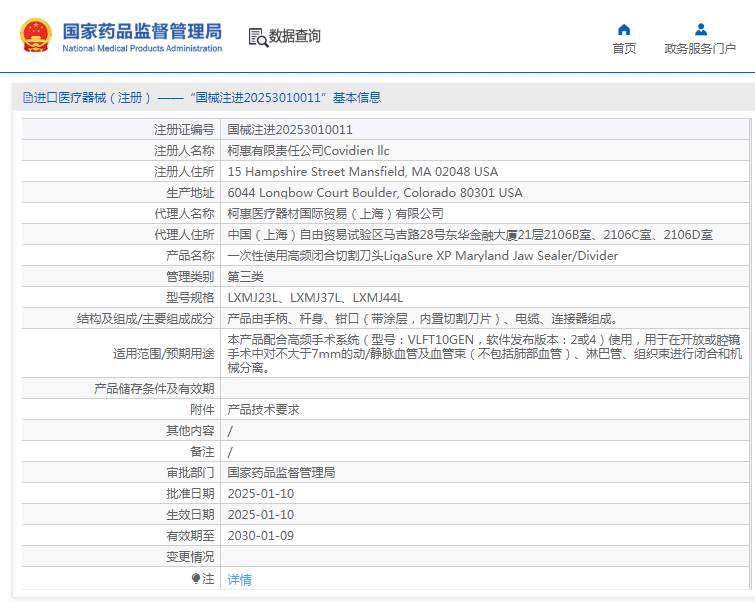Click registrant name 柯惠有限责任公司Covidien llc

click(x=308, y=151)
